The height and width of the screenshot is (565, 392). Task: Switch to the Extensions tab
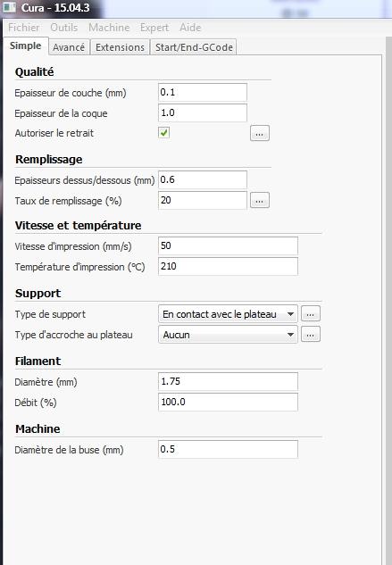click(120, 47)
